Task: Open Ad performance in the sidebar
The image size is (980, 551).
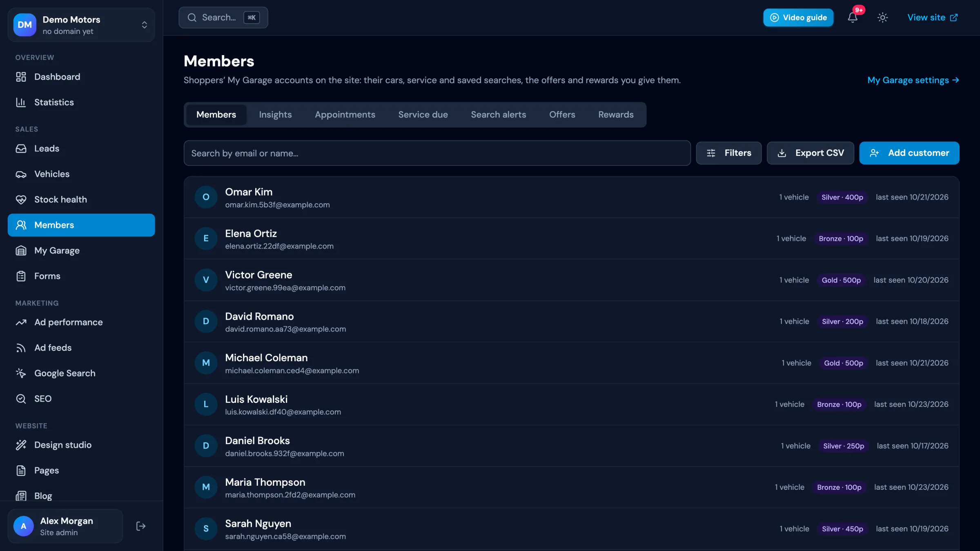Action: click(x=81, y=322)
